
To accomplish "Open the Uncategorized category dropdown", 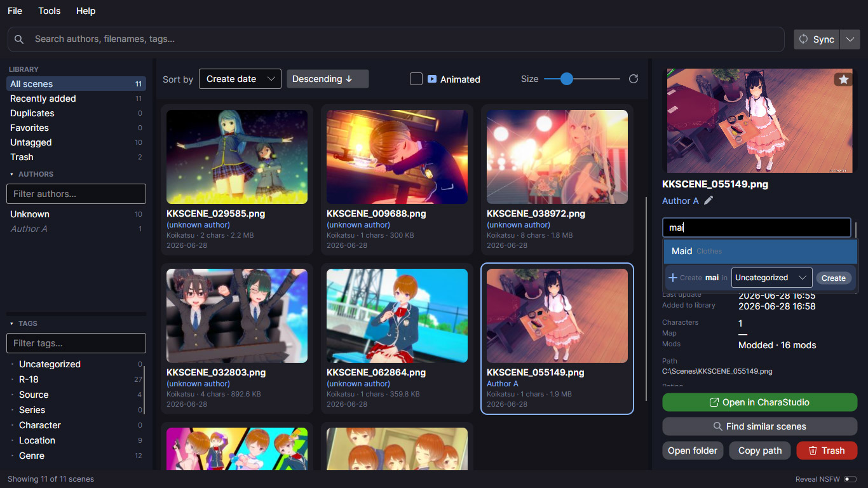I will click(772, 278).
